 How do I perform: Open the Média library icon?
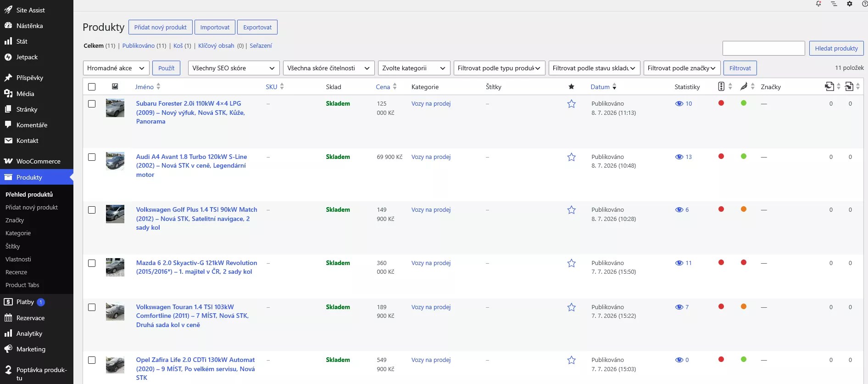[x=8, y=93]
